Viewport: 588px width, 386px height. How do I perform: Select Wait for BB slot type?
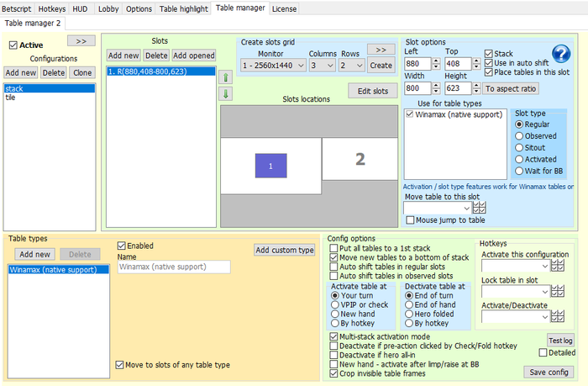pyautogui.click(x=519, y=171)
